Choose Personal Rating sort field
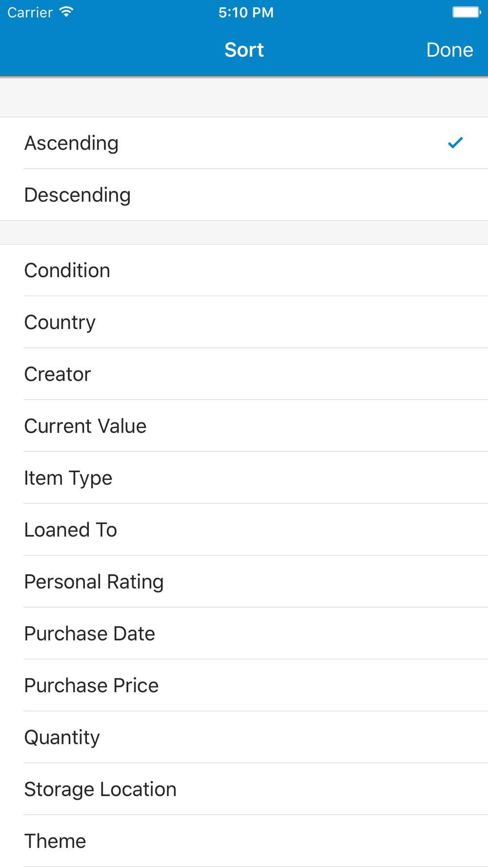The width and height of the screenshot is (488, 868). (x=244, y=581)
